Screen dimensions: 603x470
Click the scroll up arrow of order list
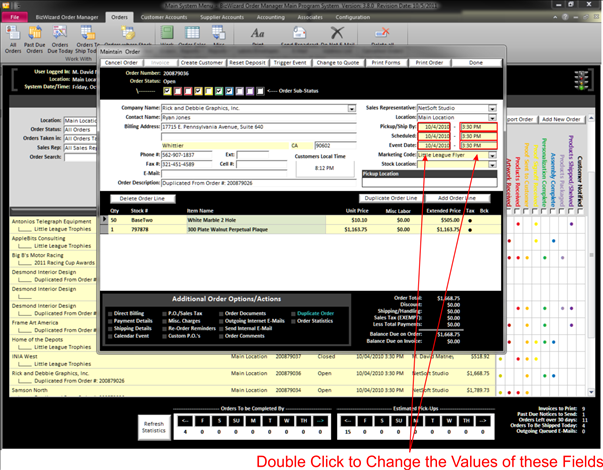click(591, 118)
